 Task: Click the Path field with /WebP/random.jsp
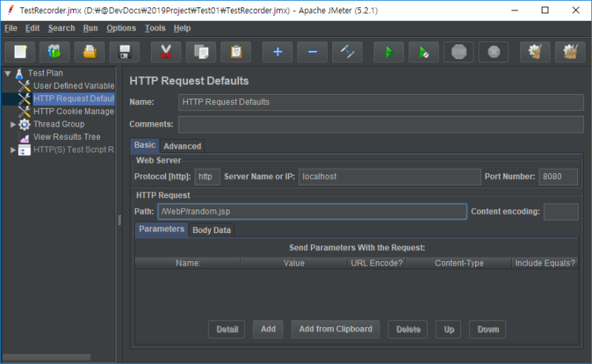pyautogui.click(x=312, y=212)
